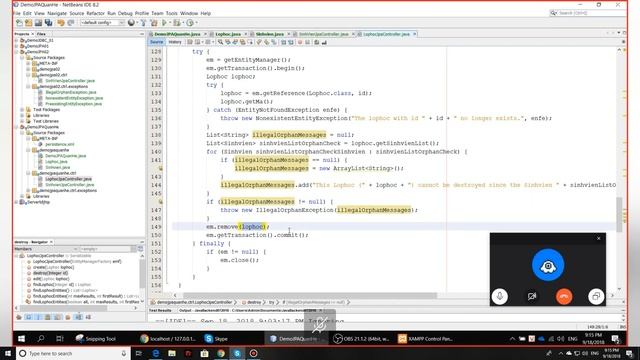The image size is (640, 360).
Task: Click the Redo toolbar icon
Action: 71,23
